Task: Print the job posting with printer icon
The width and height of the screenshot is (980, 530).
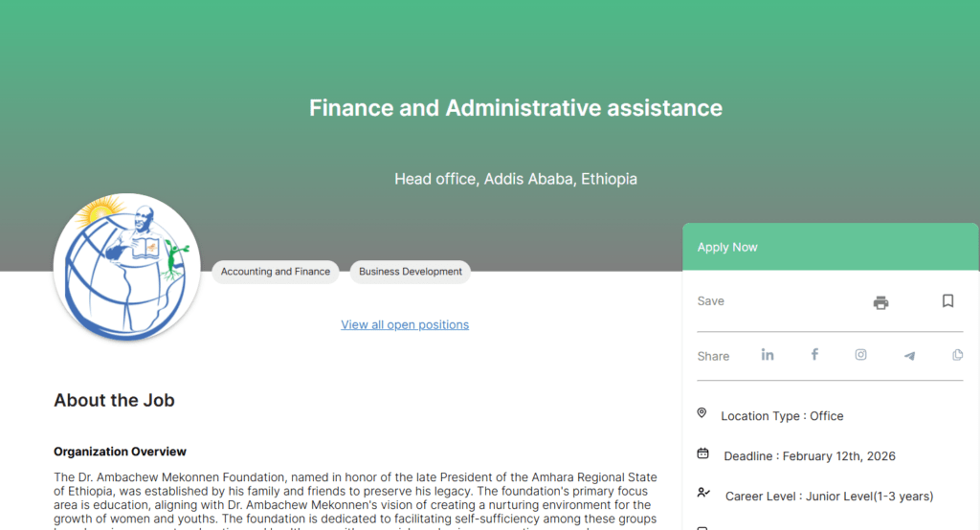Action: [x=880, y=302]
